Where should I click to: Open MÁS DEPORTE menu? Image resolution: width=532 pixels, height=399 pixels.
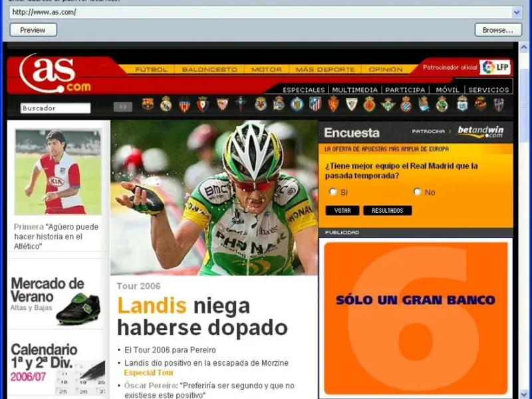coord(325,70)
